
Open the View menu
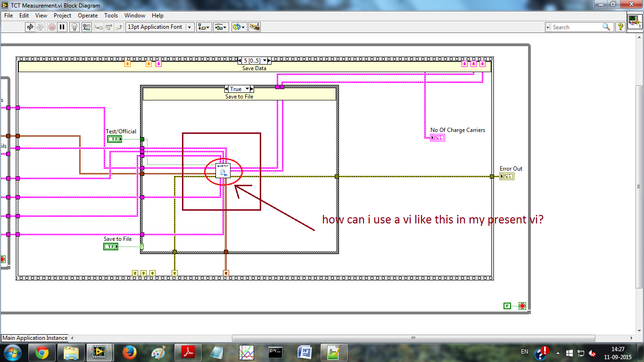(41, 16)
